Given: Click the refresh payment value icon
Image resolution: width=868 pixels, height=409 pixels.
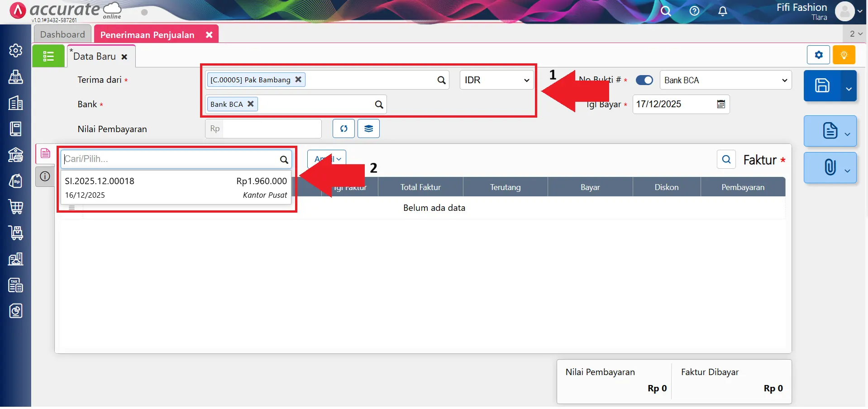Looking at the screenshot, I should tap(343, 129).
